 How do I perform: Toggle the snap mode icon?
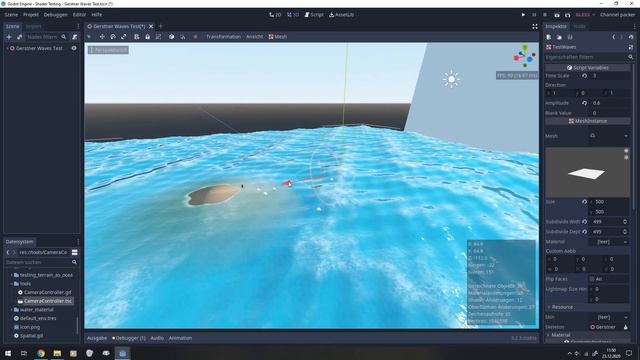[182, 37]
